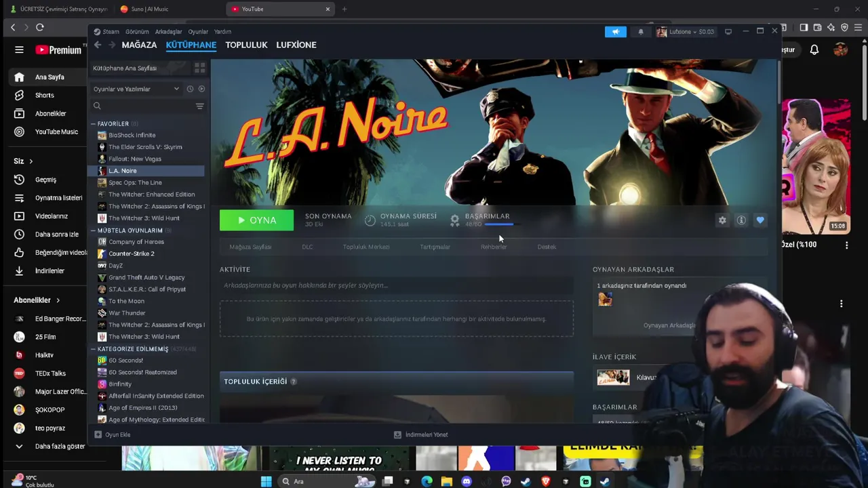Open Brave Shields icon in browser toolbar
The image size is (868, 488).
(x=844, y=27)
